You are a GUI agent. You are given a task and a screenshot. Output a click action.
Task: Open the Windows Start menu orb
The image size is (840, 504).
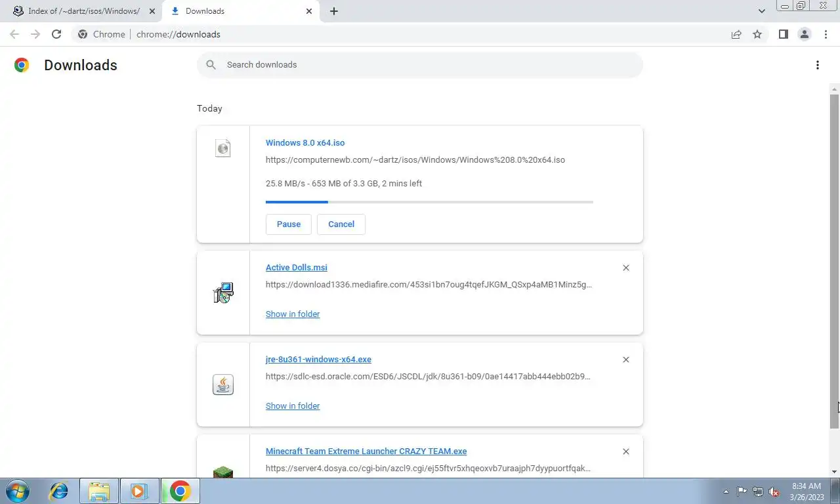pos(17,491)
